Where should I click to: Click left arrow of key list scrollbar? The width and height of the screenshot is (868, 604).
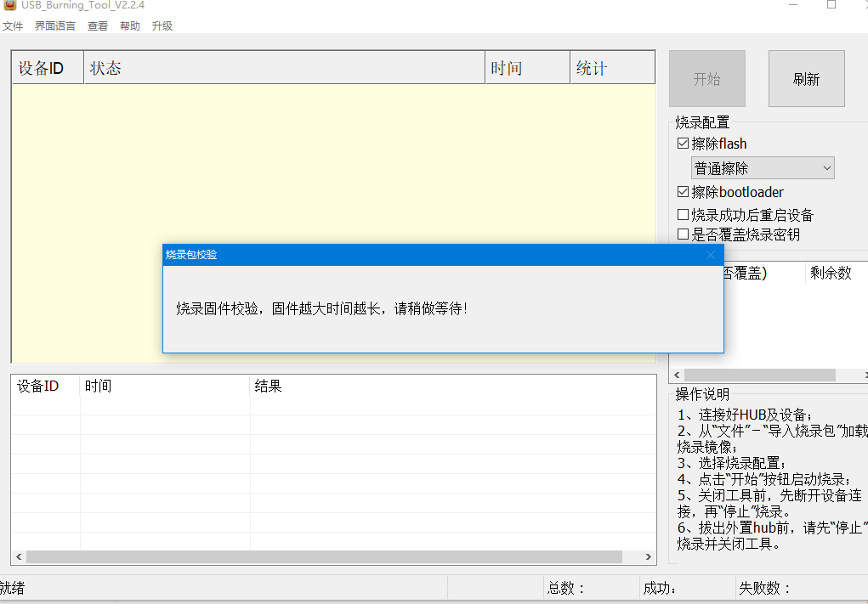(677, 375)
